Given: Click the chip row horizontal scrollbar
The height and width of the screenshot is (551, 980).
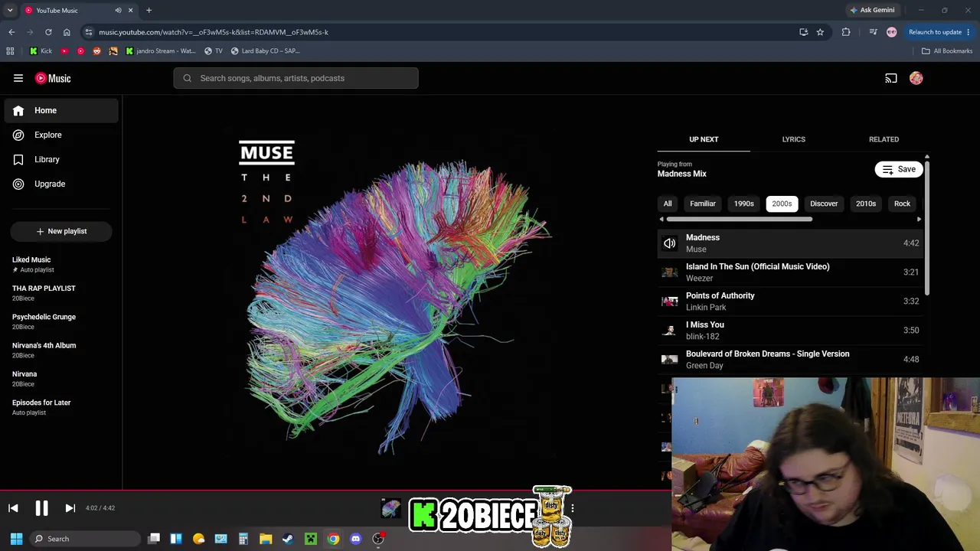Looking at the screenshot, I should [x=739, y=220].
